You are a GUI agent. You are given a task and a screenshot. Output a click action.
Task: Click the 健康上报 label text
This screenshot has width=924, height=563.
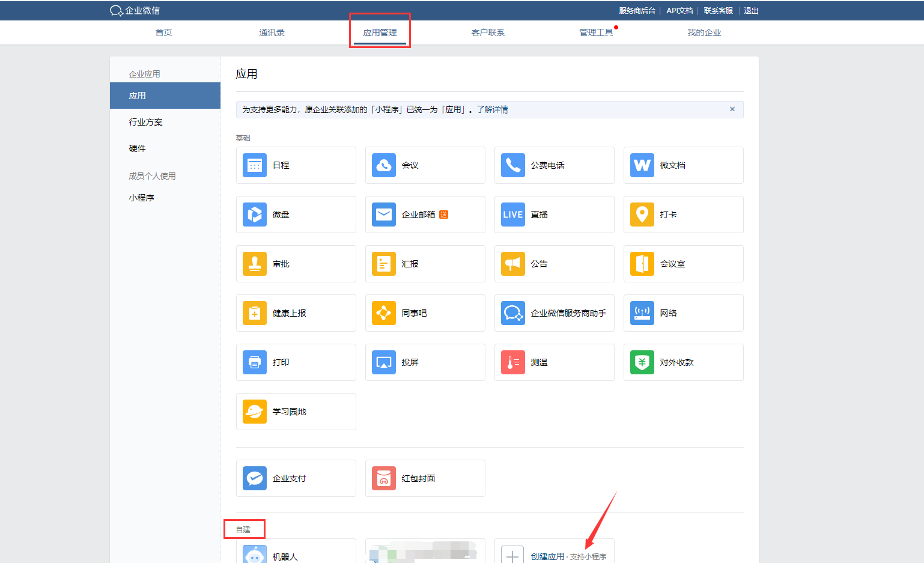290,313
